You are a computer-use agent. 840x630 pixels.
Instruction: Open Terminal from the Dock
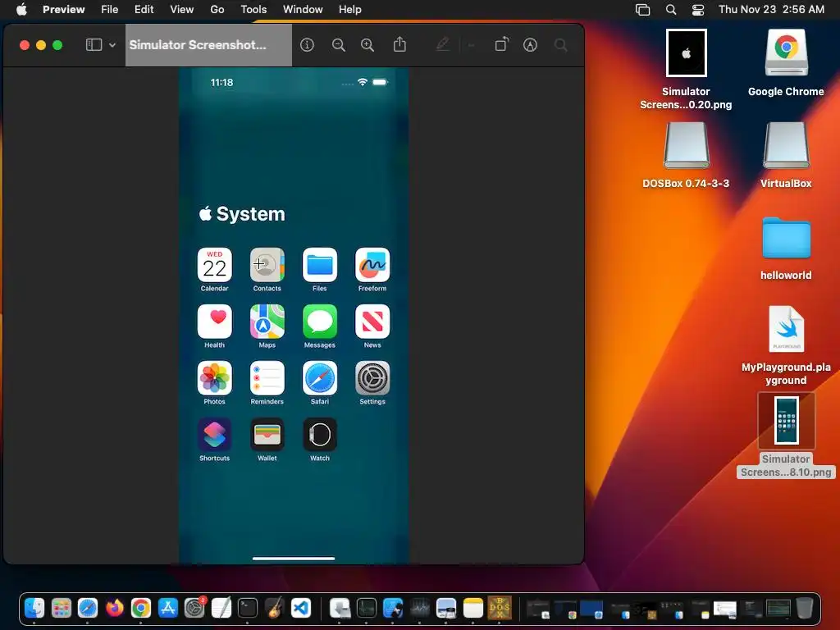(x=248, y=608)
